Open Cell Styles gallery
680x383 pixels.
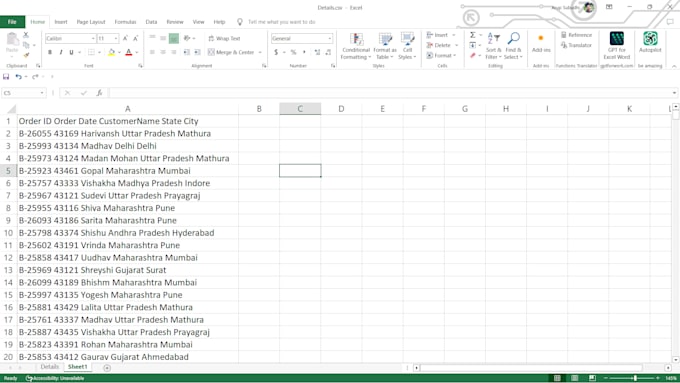(x=407, y=46)
